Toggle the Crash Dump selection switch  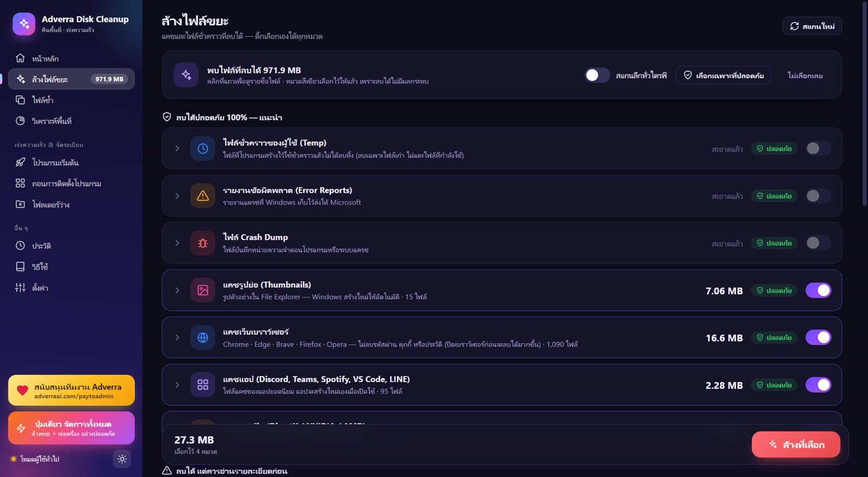[x=818, y=243]
